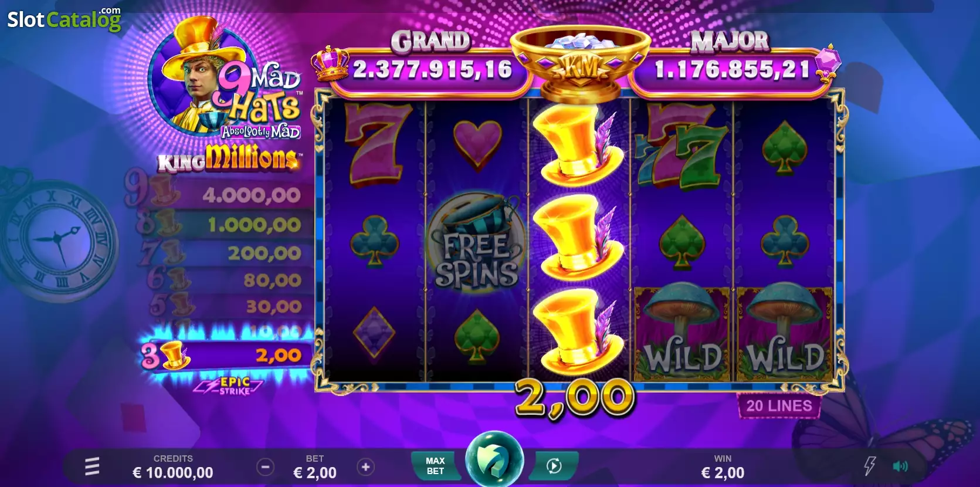Toggle the lightning quick spin icon
This screenshot has width=980, height=487.
[870, 466]
